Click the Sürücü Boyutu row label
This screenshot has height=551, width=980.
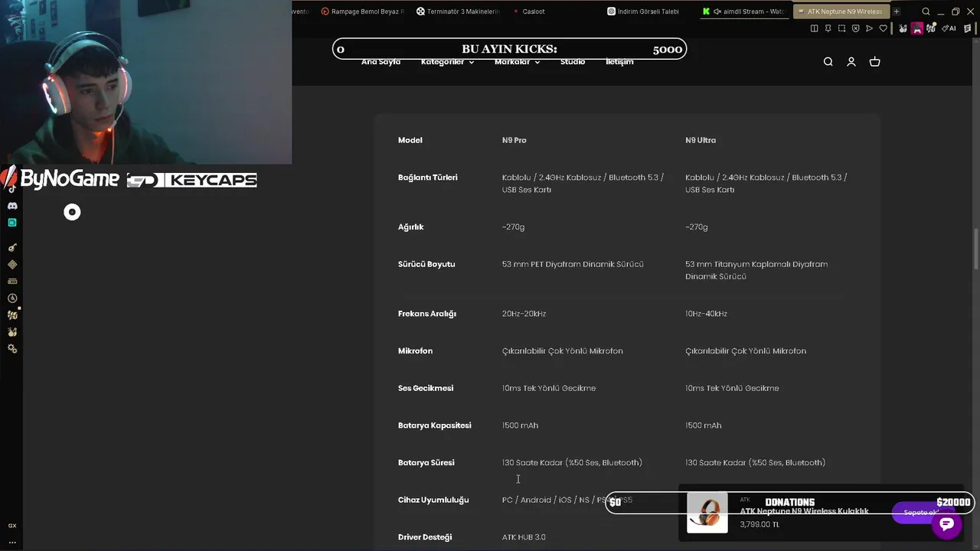click(426, 264)
